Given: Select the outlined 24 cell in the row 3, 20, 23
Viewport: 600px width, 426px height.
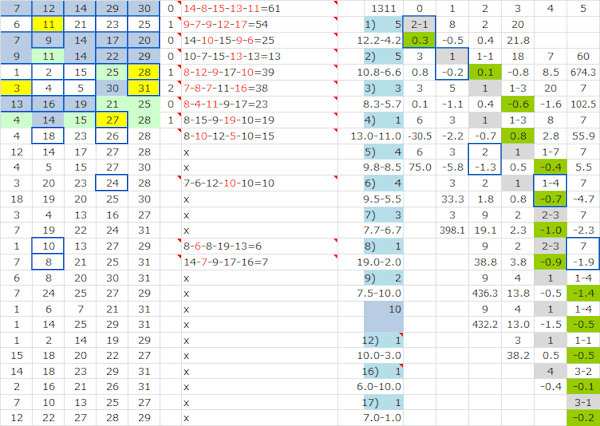Looking at the screenshot, I should (x=112, y=183).
